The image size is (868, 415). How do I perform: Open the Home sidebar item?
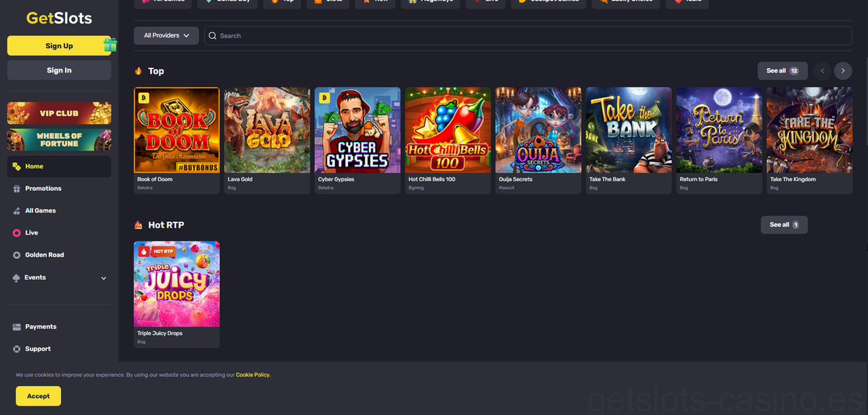pyautogui.click(x=59, y=166)
